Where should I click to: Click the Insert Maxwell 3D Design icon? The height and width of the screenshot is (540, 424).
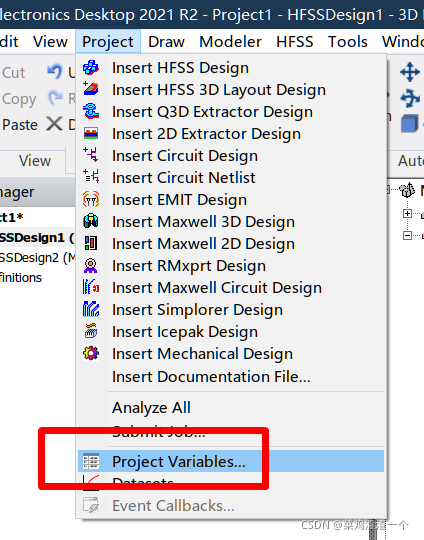(91, 221)
